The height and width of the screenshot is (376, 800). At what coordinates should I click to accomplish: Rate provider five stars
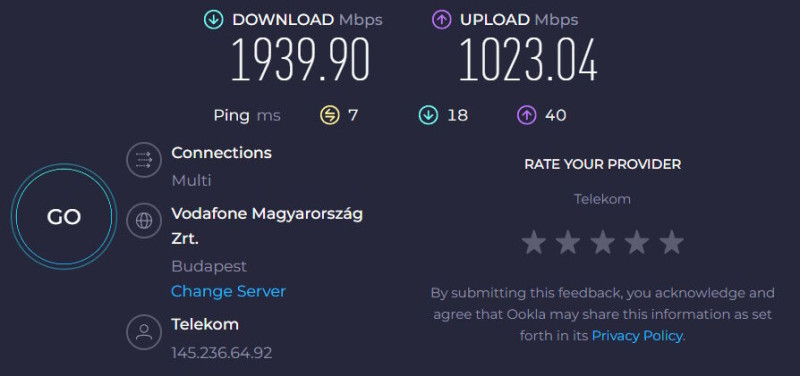click(671, 242)
